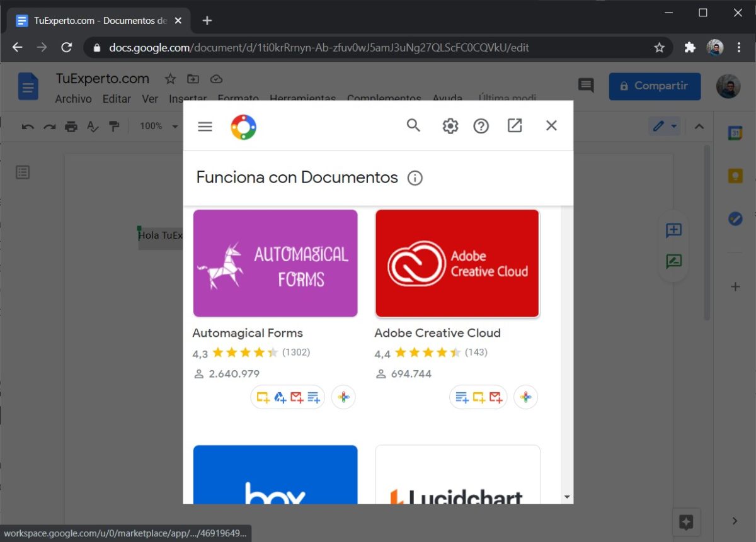Open Google Tasks side panel
Viewport: 756px width, 542px height.
click(735, 219)
